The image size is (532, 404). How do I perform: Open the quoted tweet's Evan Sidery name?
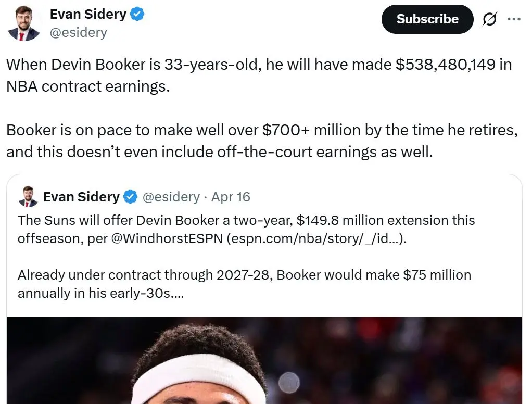click(81, 197)
